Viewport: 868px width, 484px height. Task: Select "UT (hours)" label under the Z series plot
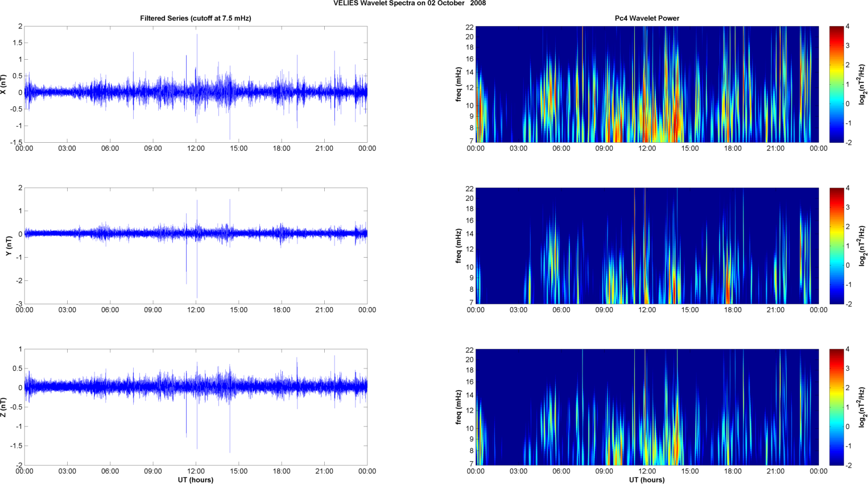196,479
